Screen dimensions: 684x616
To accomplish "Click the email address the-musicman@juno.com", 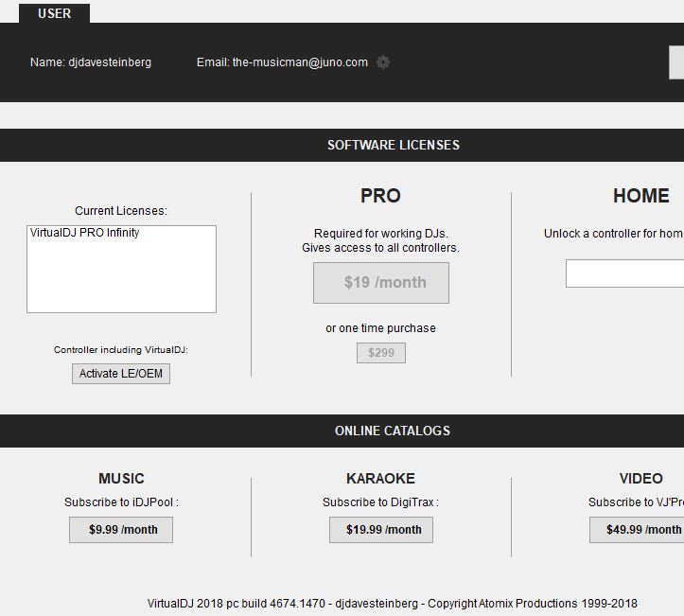I will coord(300,62).
